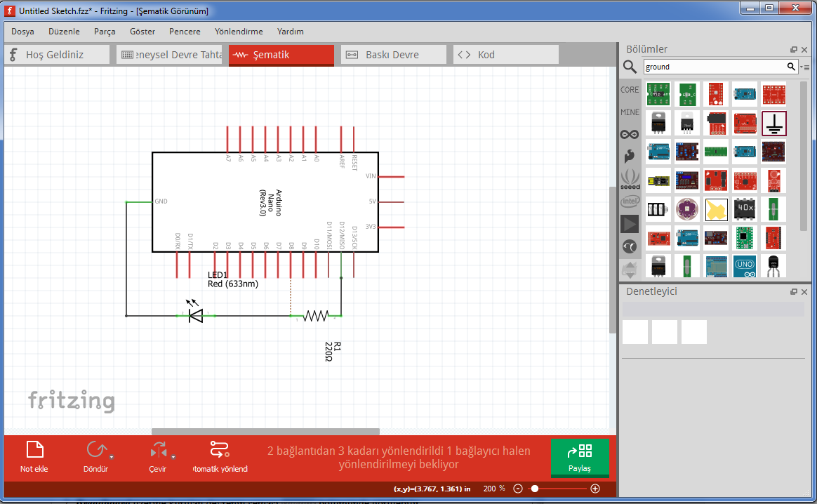The width and height of the screenshot is (817, 504).
Task: Select the green GND_C part
Action: pyautogui.click(x=687, y=94)
